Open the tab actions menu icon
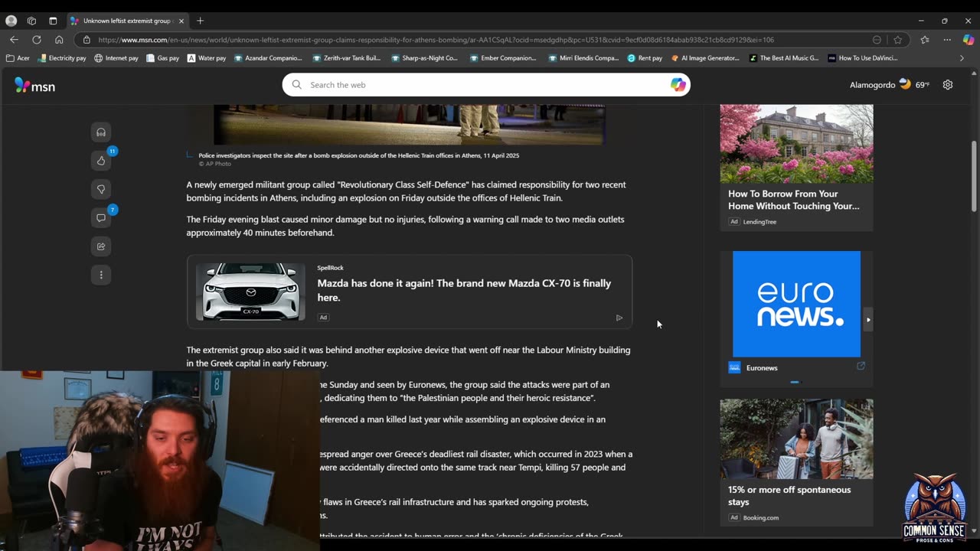 click(53, 21)
